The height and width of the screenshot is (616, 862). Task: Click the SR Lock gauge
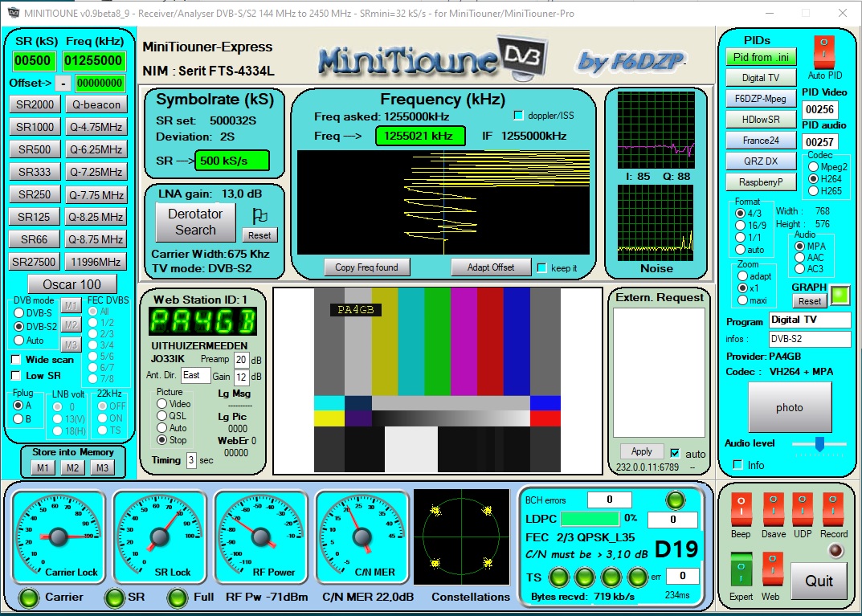[159, 536]
